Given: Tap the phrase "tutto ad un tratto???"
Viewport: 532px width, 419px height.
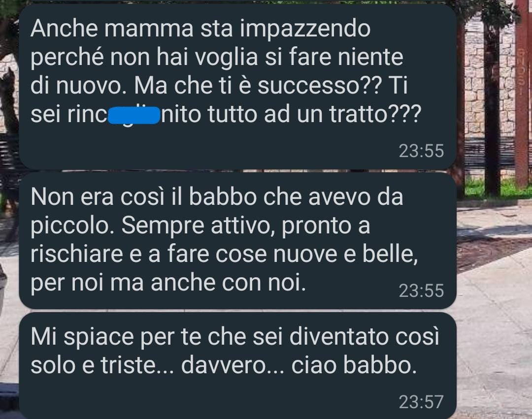Looking at the screenshot, I should click(x=314, y=114).
